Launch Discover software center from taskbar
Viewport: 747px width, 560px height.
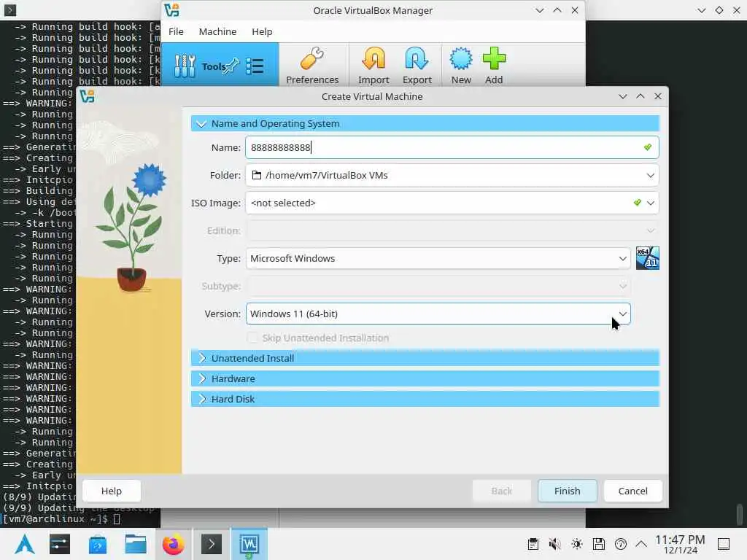(x=98, y=544)
